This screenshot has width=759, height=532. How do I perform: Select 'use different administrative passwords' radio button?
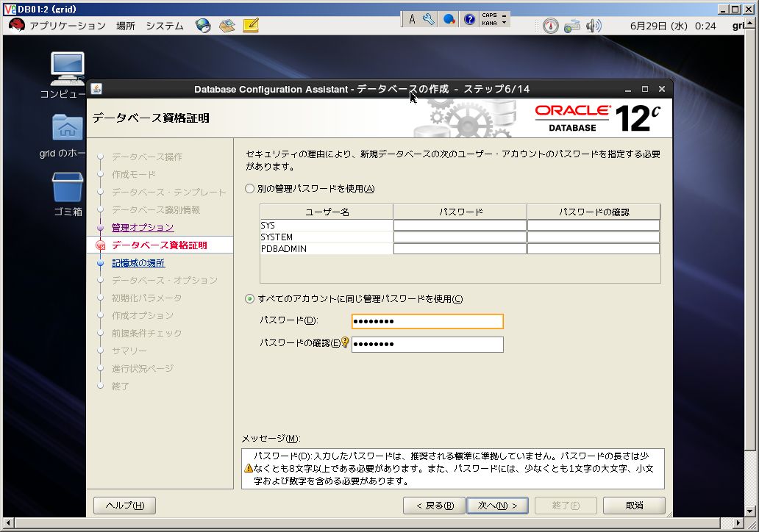pos(249,189)
